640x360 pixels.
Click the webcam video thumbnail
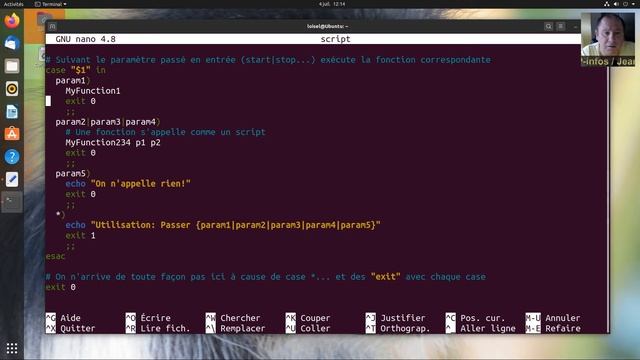click(x=608, y=40)
